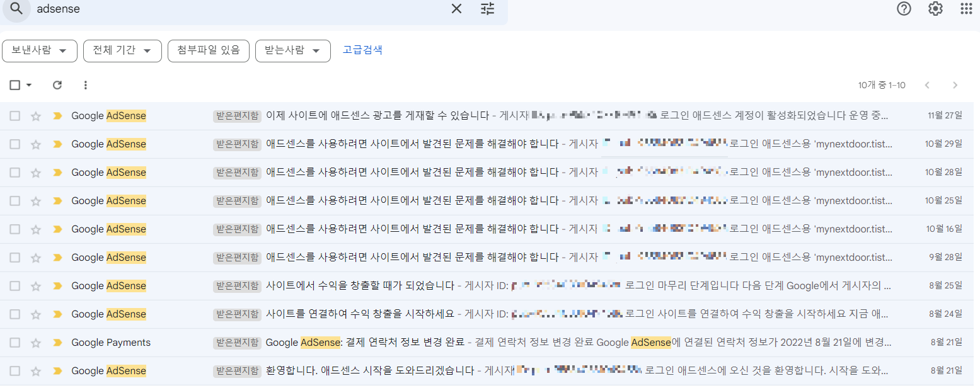The image size is (980, 388).
Task: Select the 11월 27일 email checkbox
Action: (15, 116)
